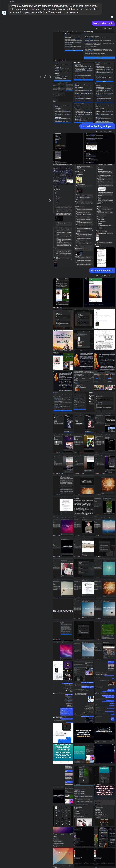This screenshot has height=868, width=116.
Task: Click the sender name "Jonas"
Action: coord(12,1)
